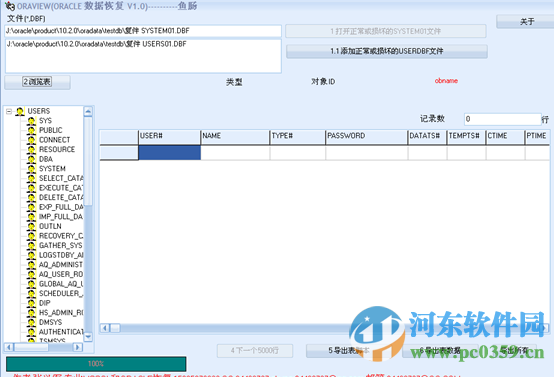The image size is (554, 377).
Task: Click the PTIME column header
Action: [537, 137]
